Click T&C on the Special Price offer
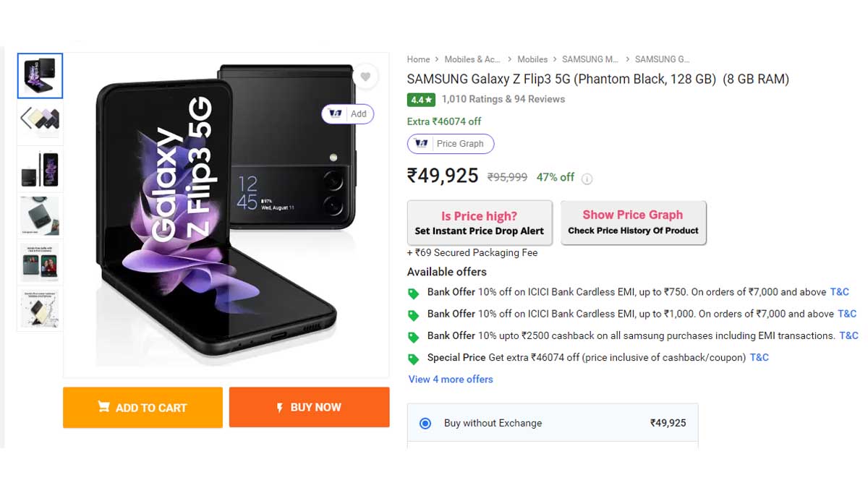The image size is (868, 488). (x=759, y=357)
